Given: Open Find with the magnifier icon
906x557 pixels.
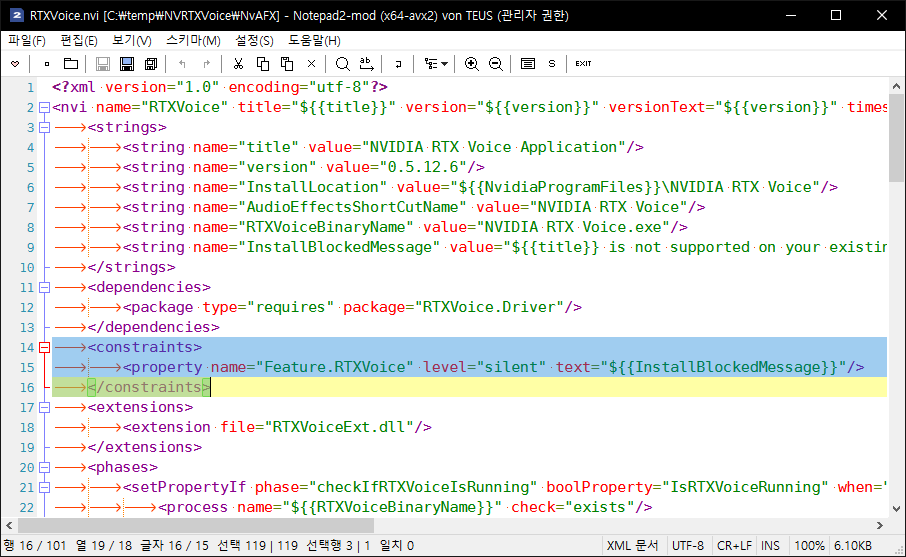Looking at the screenshot, I should pos(343,64).
